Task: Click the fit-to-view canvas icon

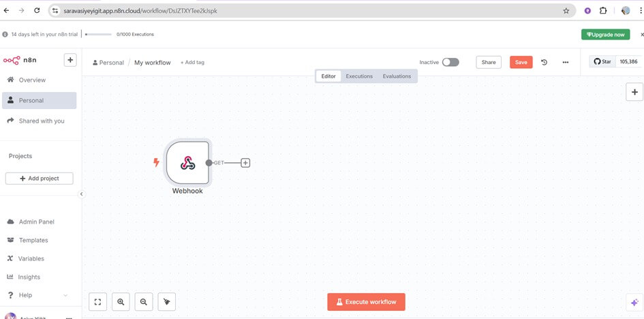Action: [98, 301]
